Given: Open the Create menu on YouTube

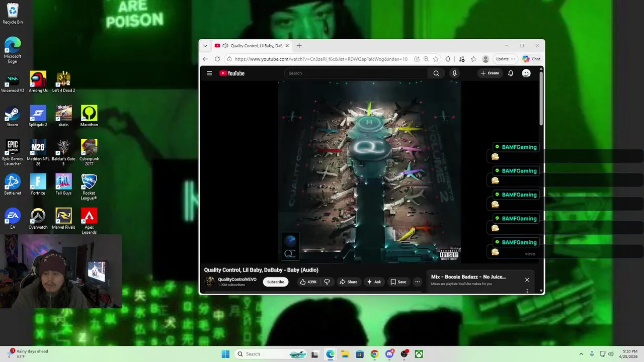Looking at the screenshot, I should coord(490,73).
